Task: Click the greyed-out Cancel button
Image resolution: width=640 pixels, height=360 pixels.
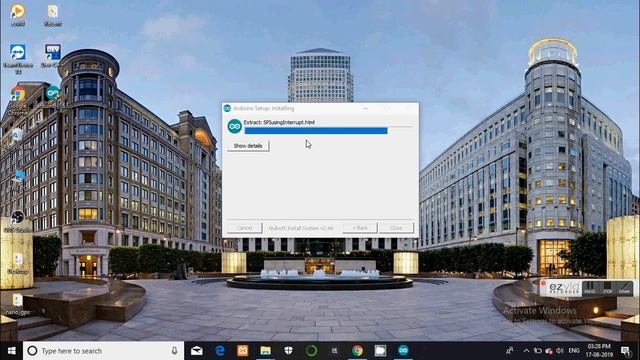Action: pos(244,228)
